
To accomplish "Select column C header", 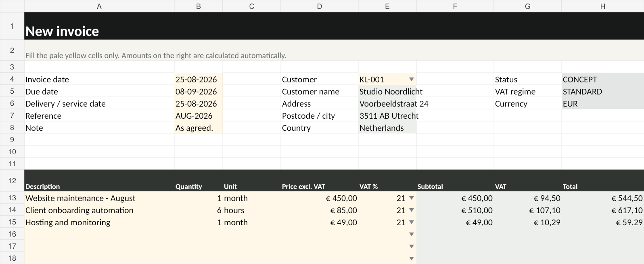I will coord(252,6).
